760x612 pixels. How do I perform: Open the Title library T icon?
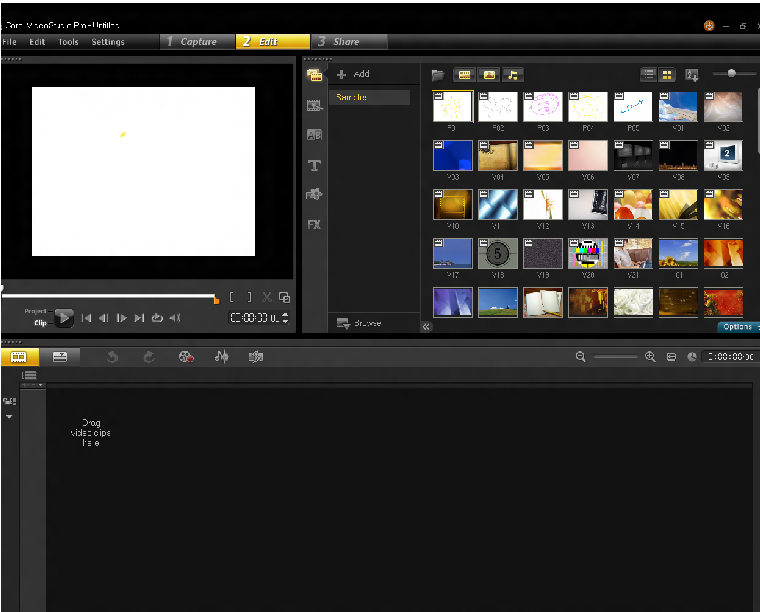pyautogui.click(x=314, y=166)
